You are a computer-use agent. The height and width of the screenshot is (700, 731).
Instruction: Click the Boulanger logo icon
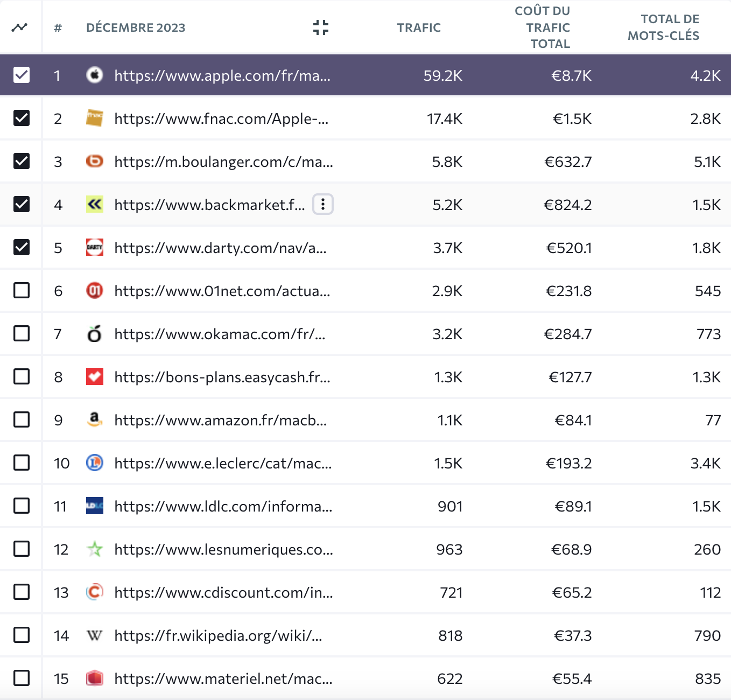95,161
